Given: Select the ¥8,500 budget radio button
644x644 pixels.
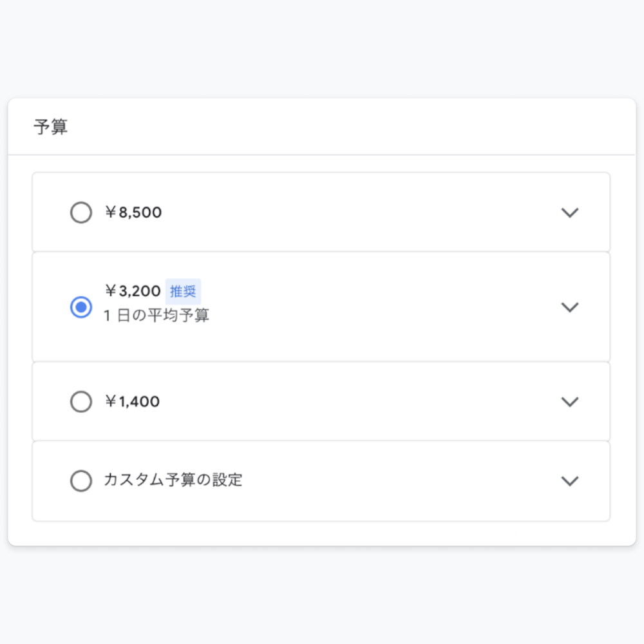Looking at the screenshot, I should point(81,213).
